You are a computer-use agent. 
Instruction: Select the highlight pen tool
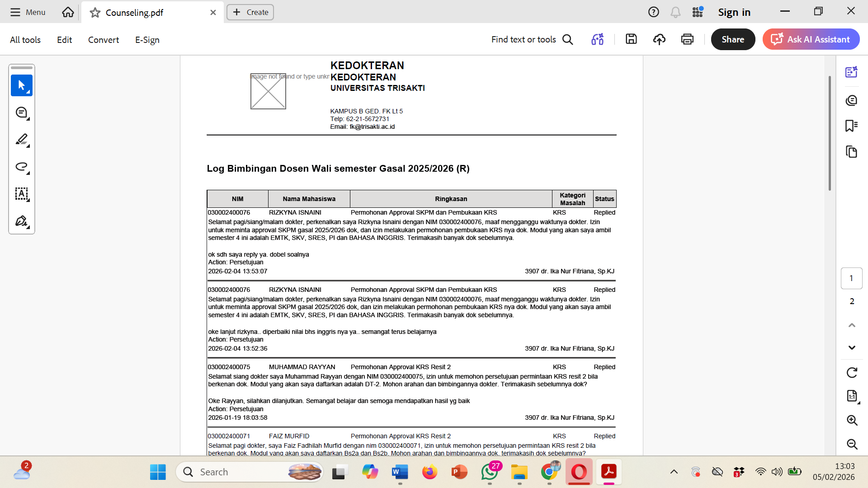pos(21,140)
